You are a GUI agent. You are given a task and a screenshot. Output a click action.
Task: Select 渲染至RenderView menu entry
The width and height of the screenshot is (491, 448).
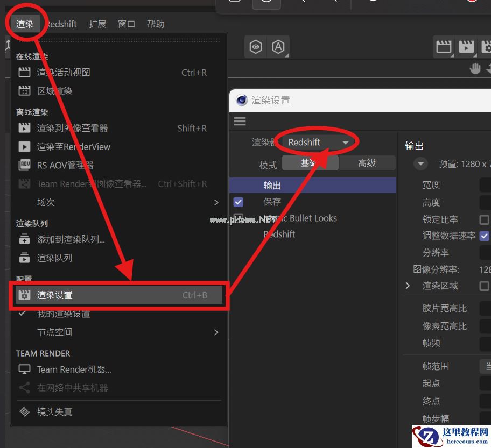pos(119,147)
